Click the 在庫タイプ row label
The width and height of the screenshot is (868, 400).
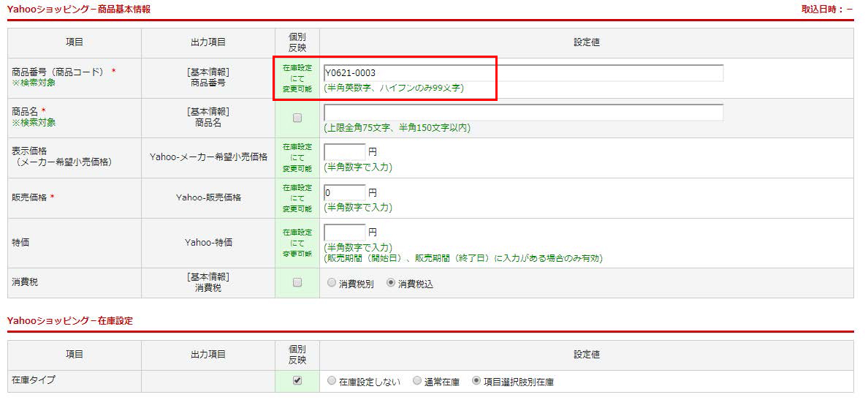(x=34, y=380)
